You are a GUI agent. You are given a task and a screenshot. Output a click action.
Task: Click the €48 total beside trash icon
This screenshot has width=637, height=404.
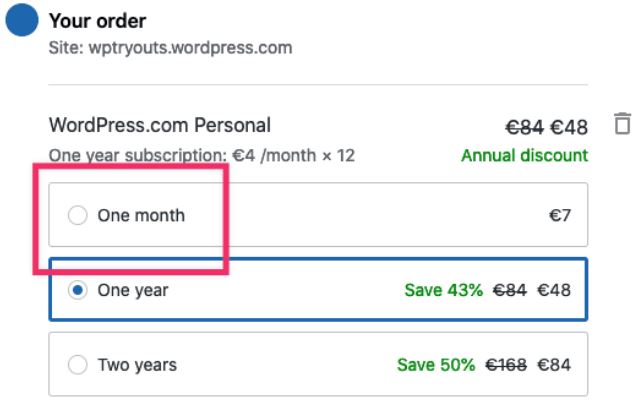pyautogui.click(x=568, y=127)
